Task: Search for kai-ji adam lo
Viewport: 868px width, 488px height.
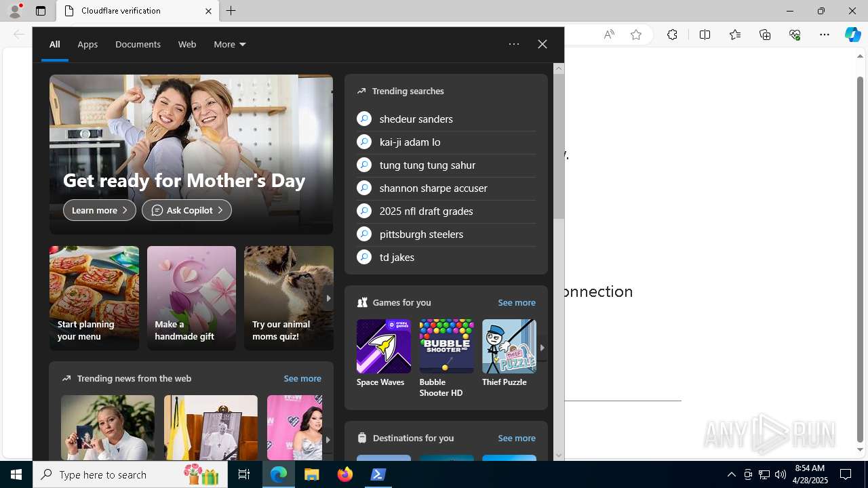Action: pos(446,142)
